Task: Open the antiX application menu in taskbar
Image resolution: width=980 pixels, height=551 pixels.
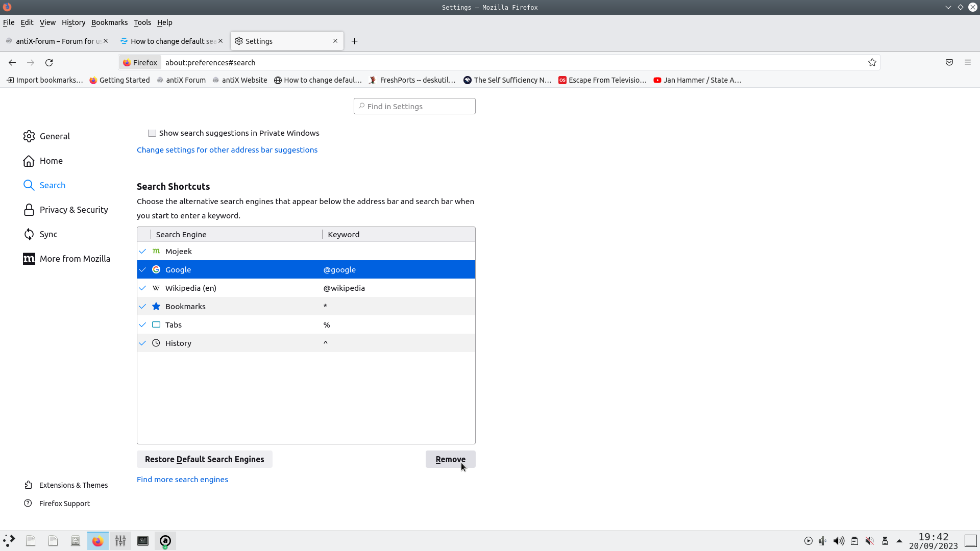Action: (9, 541)
